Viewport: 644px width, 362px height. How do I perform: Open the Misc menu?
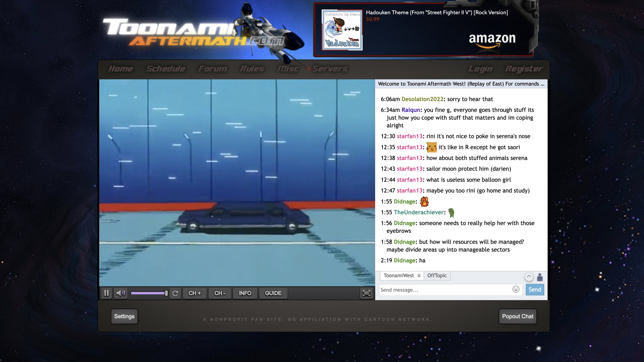[x=288, y=69]
